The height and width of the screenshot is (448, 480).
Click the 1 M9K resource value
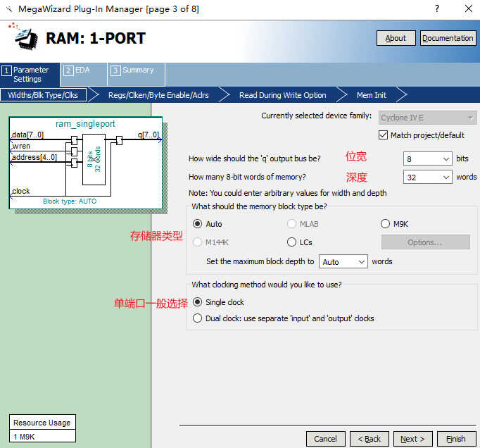tap(24, 437)
